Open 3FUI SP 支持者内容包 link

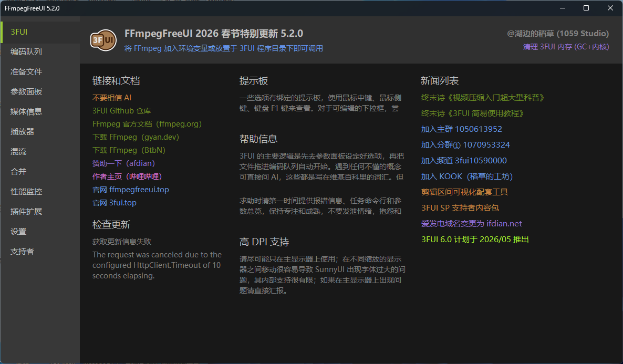[460, 208]
